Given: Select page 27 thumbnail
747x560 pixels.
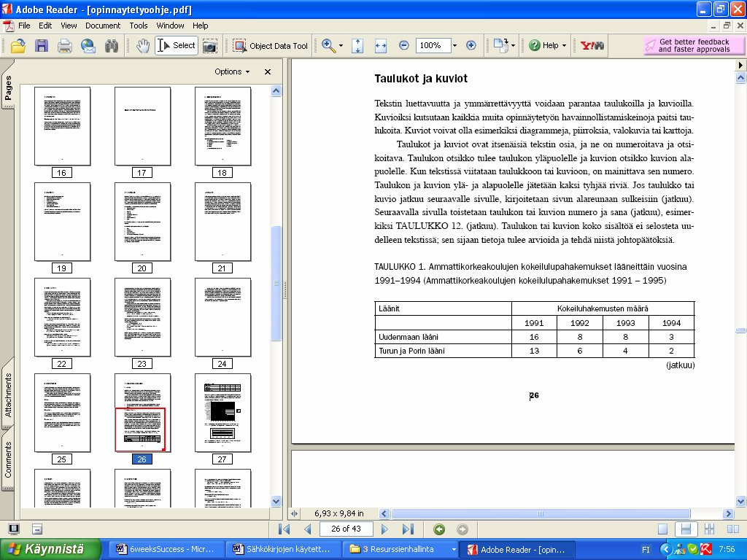Looking at the screenshot, I should tap(223, 413).
